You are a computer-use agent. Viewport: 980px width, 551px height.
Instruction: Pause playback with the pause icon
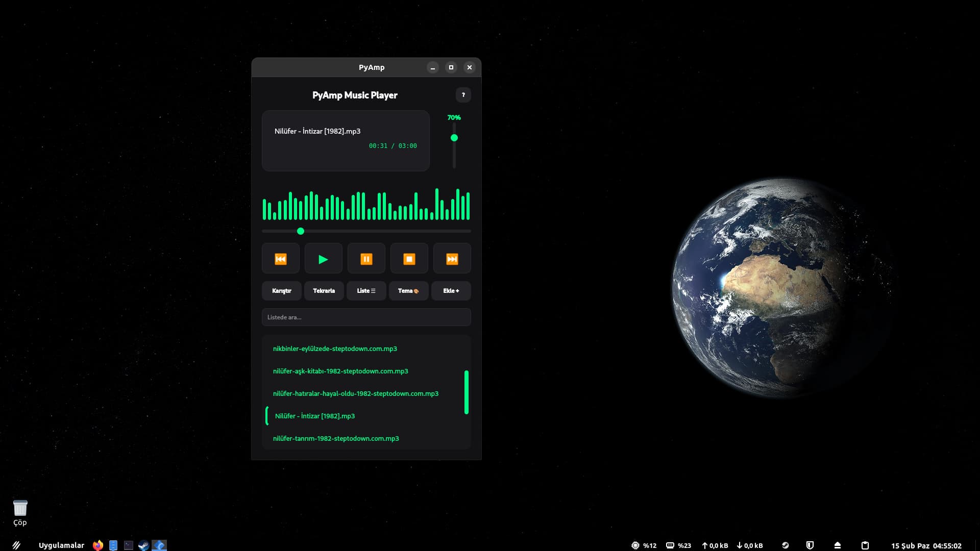pos(366,259)
